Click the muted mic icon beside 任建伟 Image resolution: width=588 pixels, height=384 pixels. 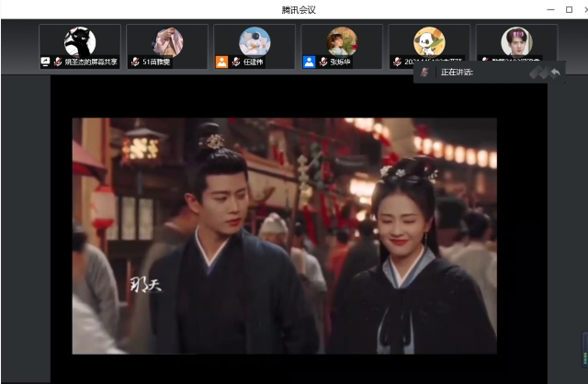click(236, 62)
